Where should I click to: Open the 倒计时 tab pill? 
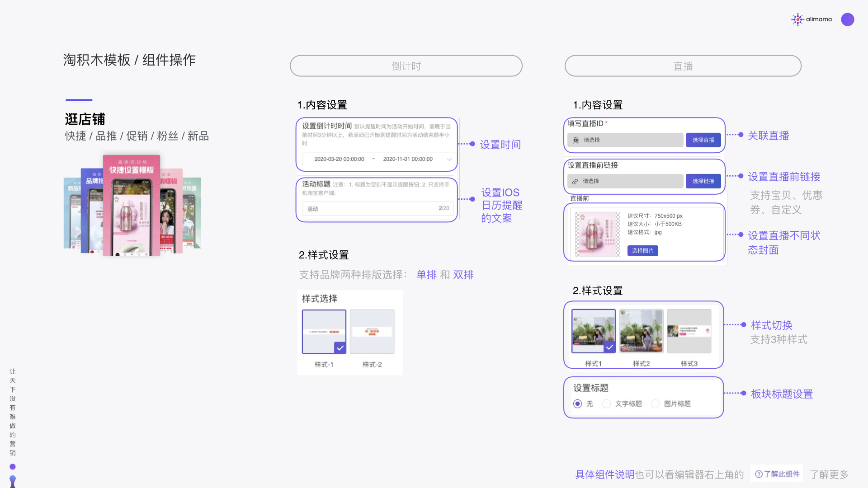(406, 66)
